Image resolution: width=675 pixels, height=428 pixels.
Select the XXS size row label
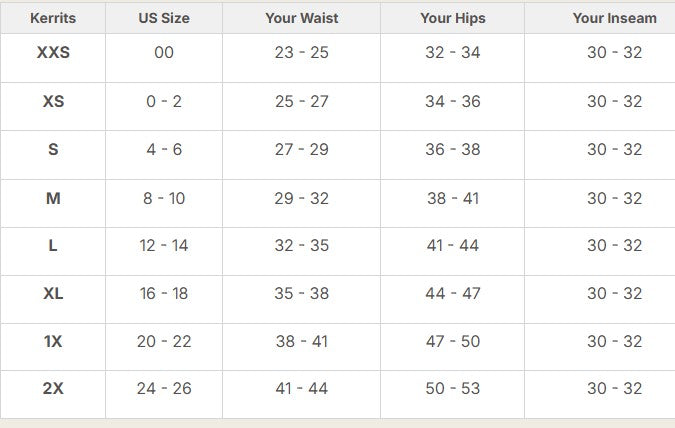(53, 53)
